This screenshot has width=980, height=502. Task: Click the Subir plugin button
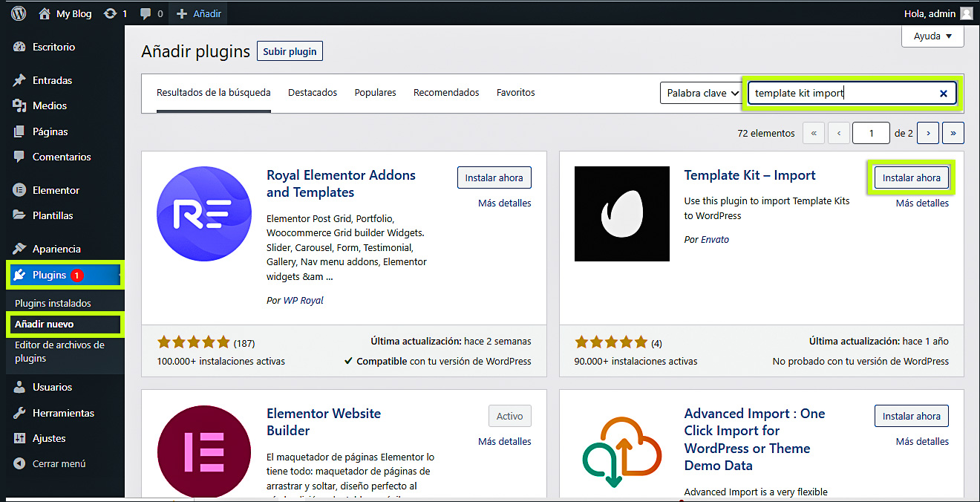coord(290,51)
